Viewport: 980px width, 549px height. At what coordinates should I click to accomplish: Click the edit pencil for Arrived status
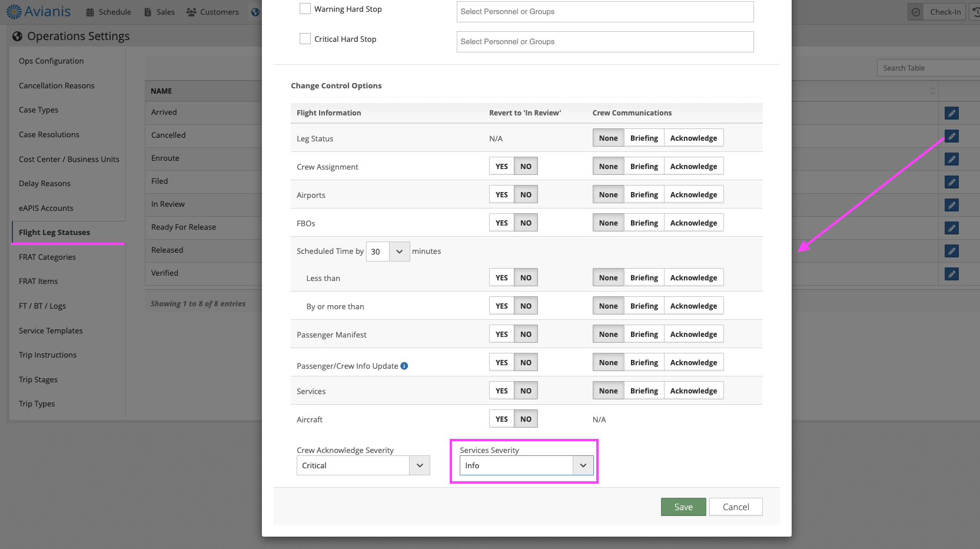pyautogui.click(x=951, y=113)
